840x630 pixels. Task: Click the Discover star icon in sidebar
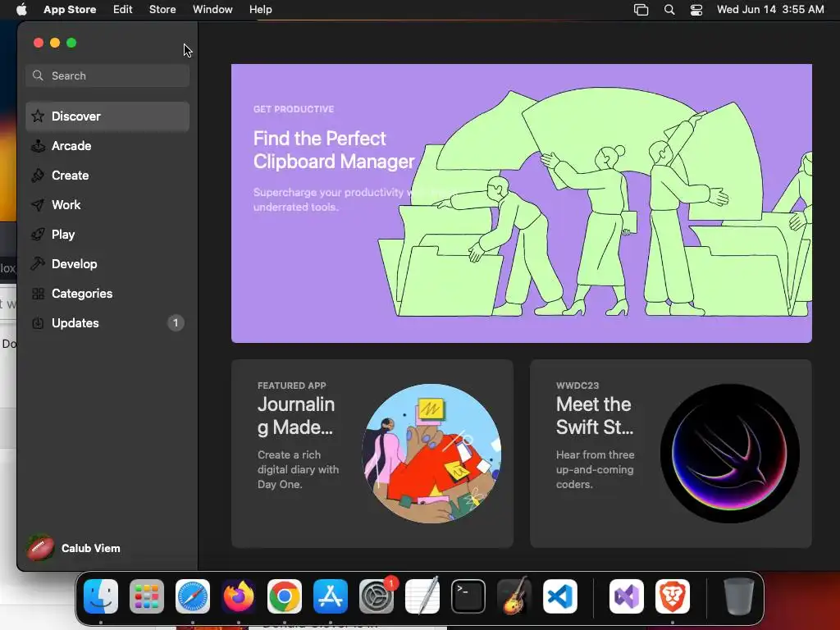point(38,116)
